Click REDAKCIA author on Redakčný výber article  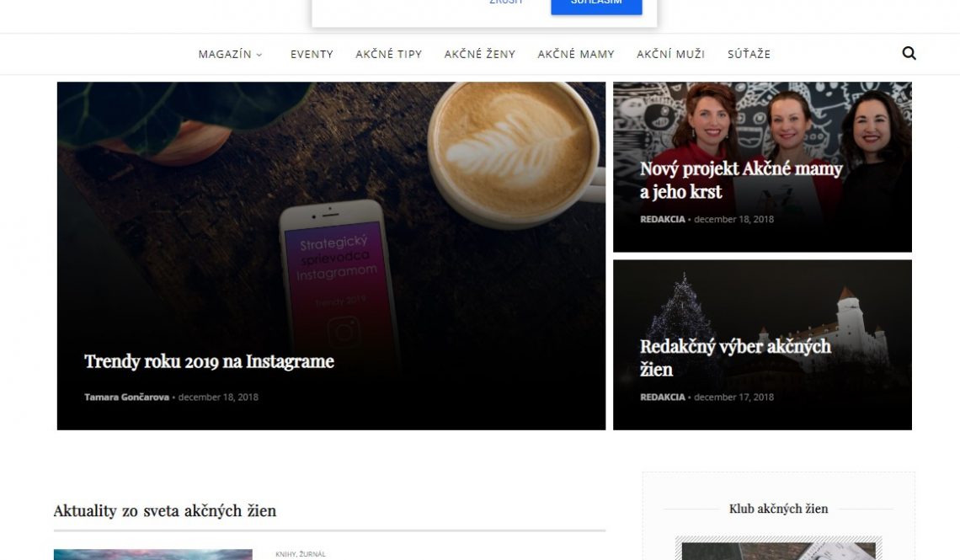(663, 397)
